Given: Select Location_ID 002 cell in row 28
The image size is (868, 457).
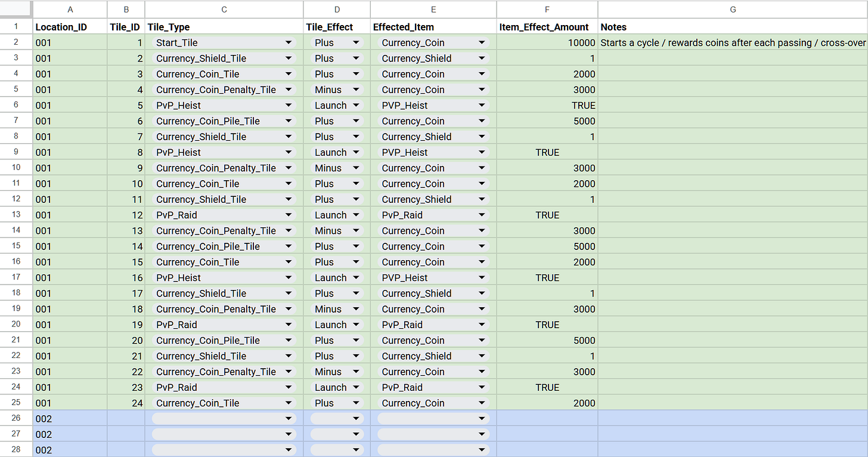Looking at the screenshot, I should click(x=70, y=450).
